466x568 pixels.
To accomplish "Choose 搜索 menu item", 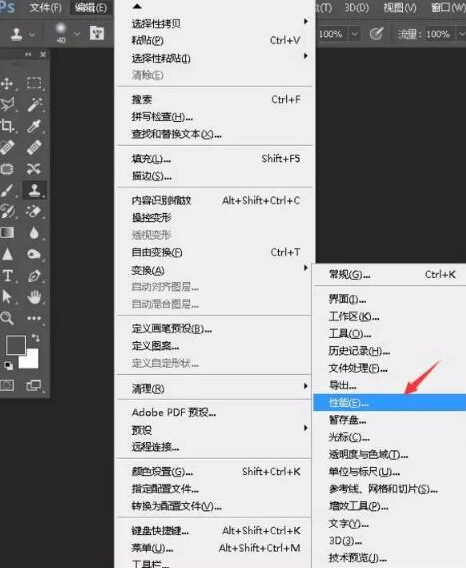I will click(x=215, y=99).
